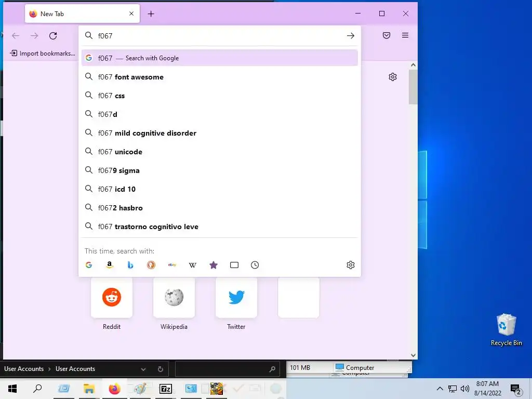This screenshot has height=399, width=532.
Task: Open clock showing 8:07 AM
Action: (487, 389)
